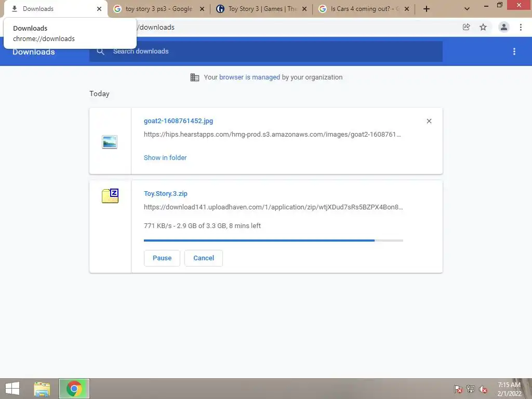
Task: Switch to the toy story 3 ps3 Google tab
Action: pyautogui.click(x=159, y=9)
